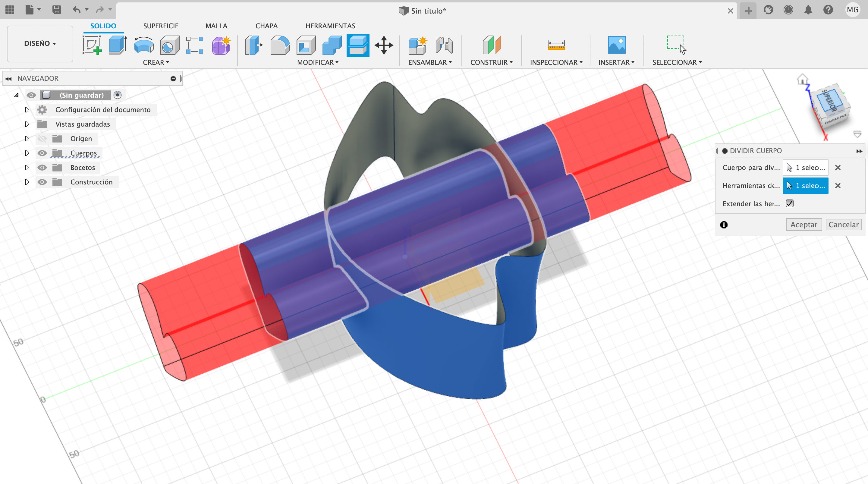The height and width of the screenshot is (484, 868).
Task: Open the Extensions icon in title bar
Action: click(x=768, y=10)
